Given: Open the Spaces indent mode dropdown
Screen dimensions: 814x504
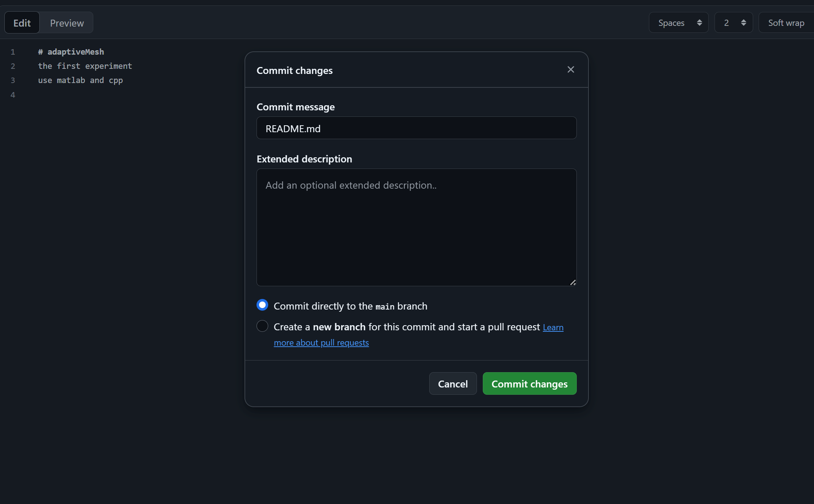Looking at the screenshot, I should 678,23.
